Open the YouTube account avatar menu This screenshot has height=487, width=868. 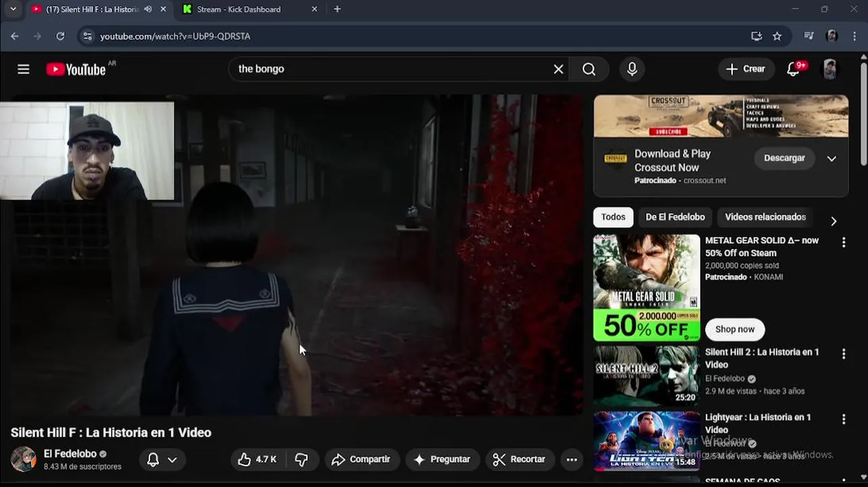pyautogui.click(x=829, y=69)
